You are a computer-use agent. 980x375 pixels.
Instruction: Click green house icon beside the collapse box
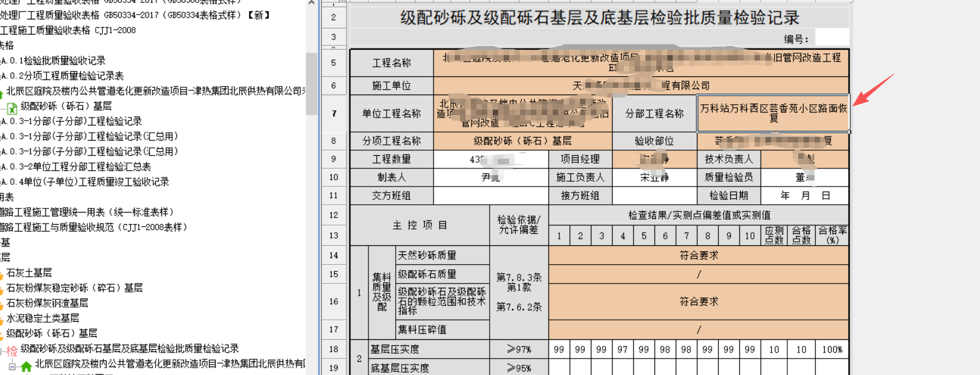tap(26, 366)
